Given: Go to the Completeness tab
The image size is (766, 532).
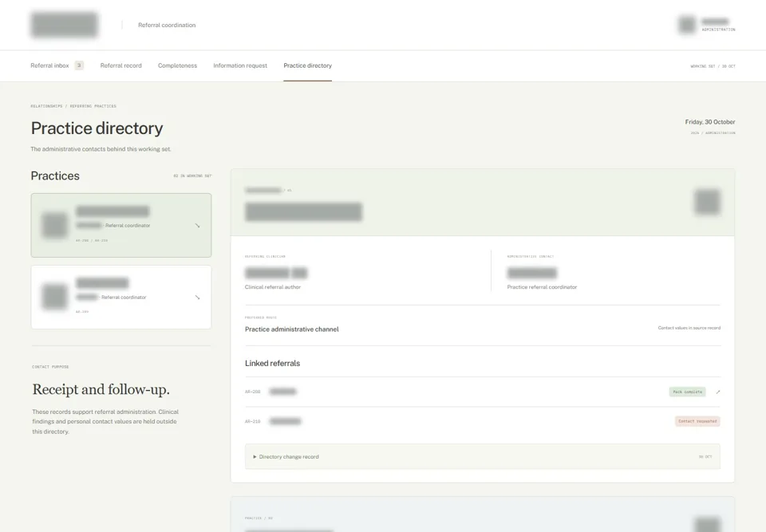Looking at the screenshot, I should coord(177,65).
